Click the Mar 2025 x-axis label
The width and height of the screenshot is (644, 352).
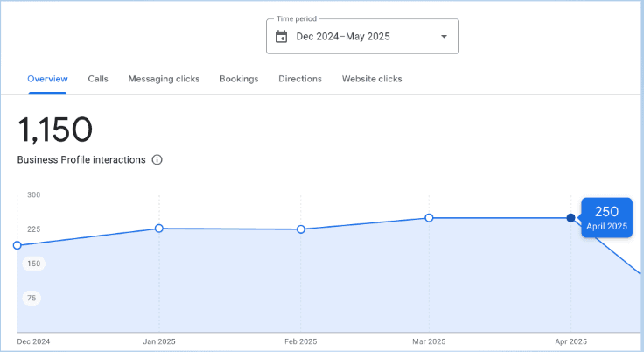pos(429,341)
